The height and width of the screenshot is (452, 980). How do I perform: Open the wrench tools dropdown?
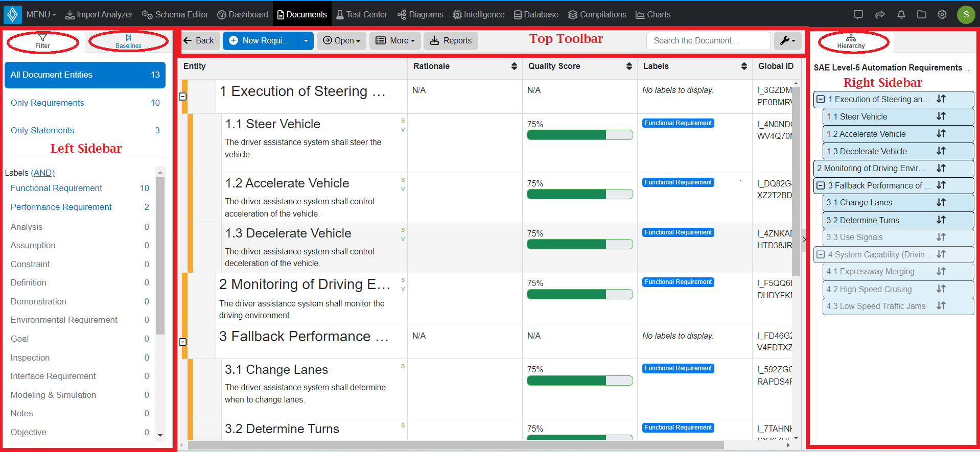[x=787, y=40]
